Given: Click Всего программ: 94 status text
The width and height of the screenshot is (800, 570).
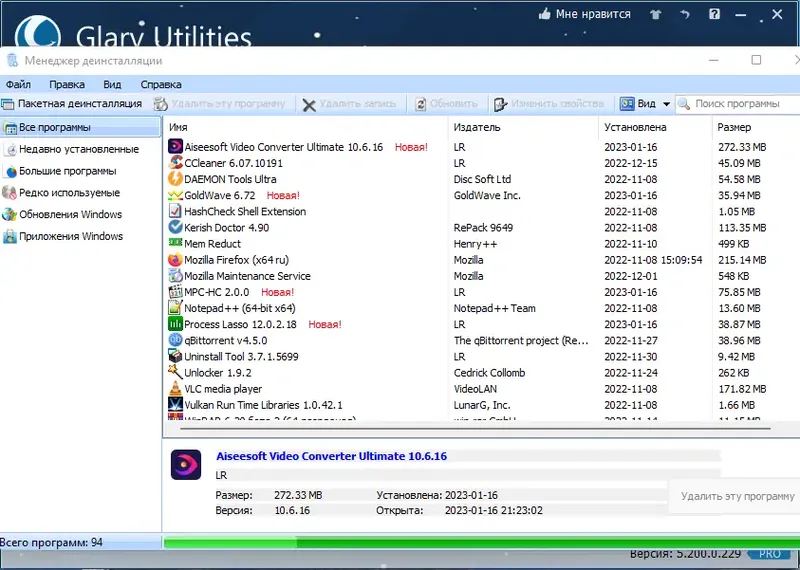Looking at the screenshot, I should pyautogui.click(x=52, y=542).
